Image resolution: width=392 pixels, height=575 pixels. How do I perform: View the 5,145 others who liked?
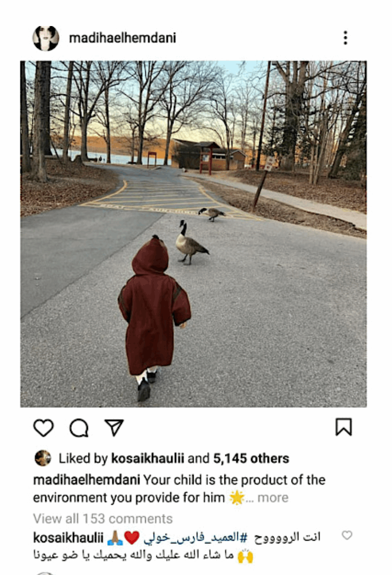251,458
